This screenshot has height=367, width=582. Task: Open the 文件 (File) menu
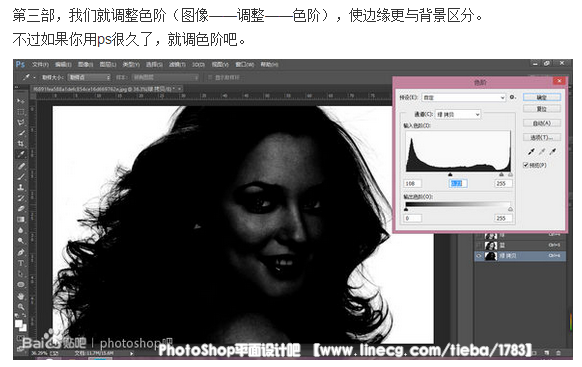point(40,65)
